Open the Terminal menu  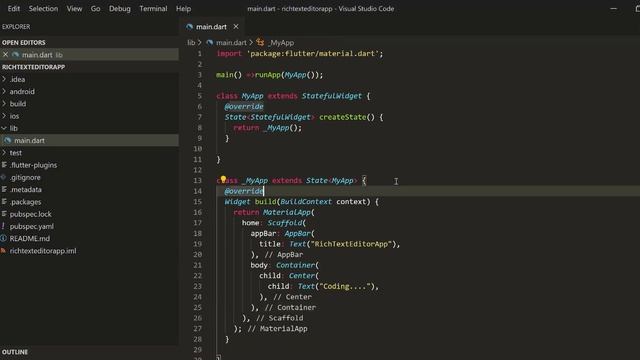tap(153, 9)
